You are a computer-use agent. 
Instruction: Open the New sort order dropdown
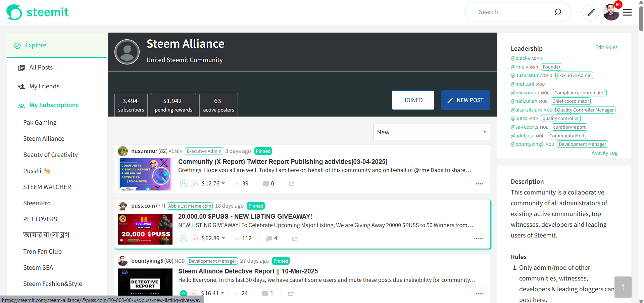pos(432,132)
